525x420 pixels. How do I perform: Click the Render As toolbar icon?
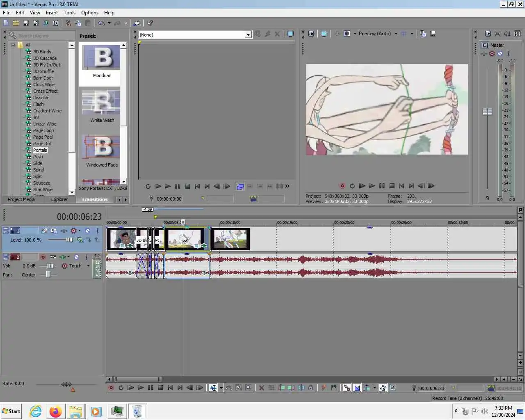(46, 23)
